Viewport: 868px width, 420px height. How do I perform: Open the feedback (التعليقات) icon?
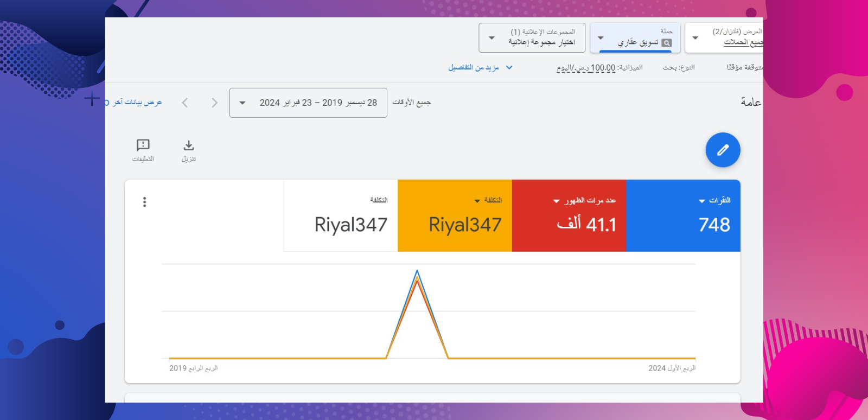click(143, 145)
